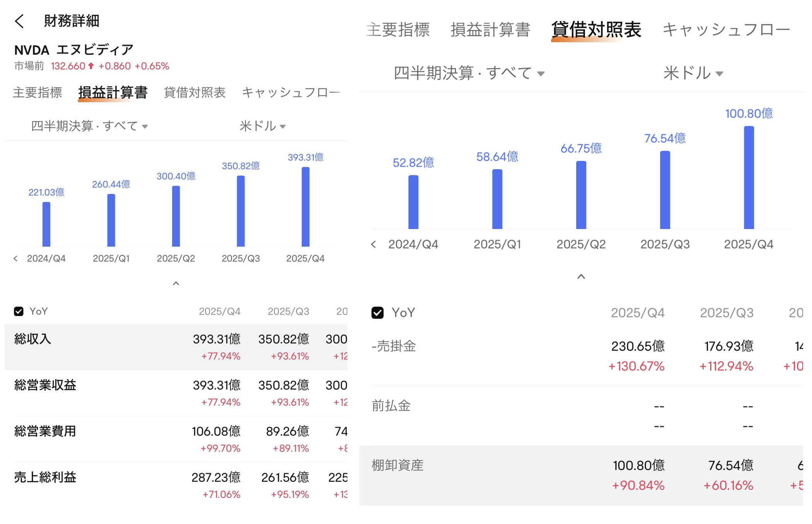Viewport: 812px width, 524px height.
Task: Click 売掛金 value 176.93億
Action: tap(729, 346)
